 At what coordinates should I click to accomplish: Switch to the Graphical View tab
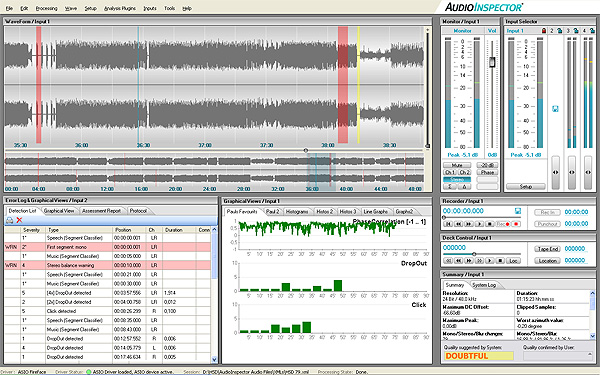tap(59, 211)
